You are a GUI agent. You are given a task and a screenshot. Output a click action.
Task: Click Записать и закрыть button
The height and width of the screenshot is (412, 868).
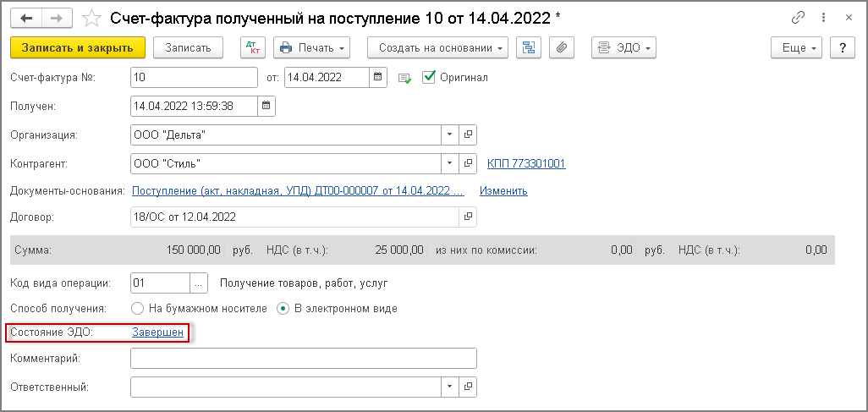tap(78, 48)
